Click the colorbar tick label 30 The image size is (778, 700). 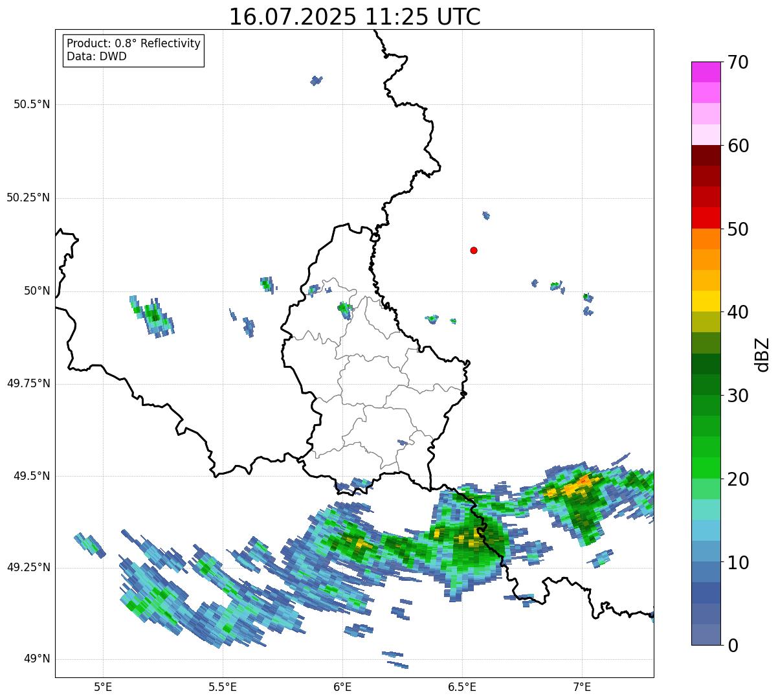pyautogui.click(x=738, y=396)
